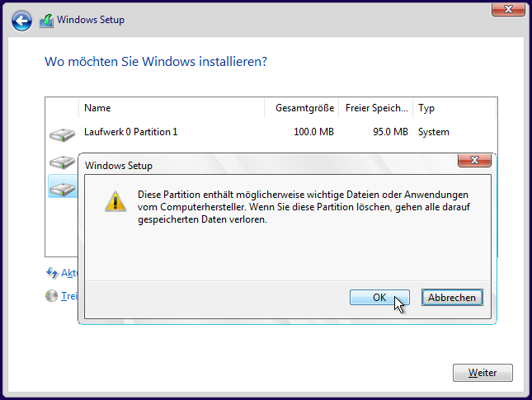Click the warning message text in the dialog
Viewport: 532px width, 400px height.
(304, 207)
